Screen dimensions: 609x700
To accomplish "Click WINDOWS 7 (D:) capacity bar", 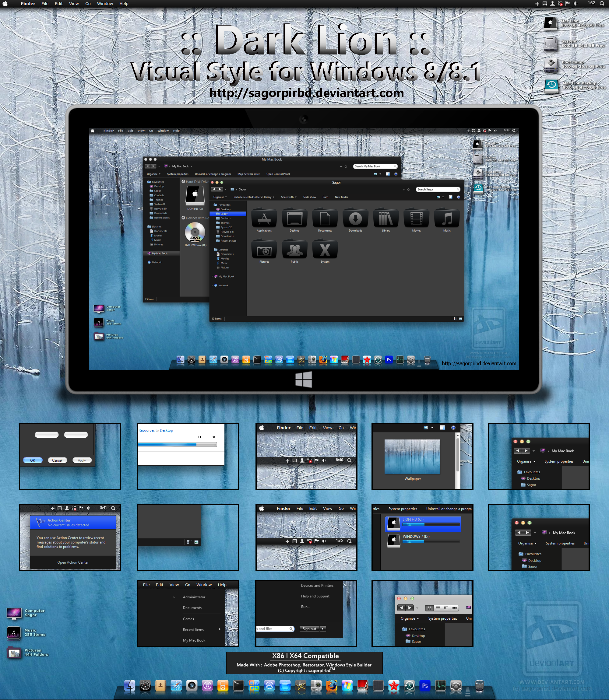I will point(431,541).
